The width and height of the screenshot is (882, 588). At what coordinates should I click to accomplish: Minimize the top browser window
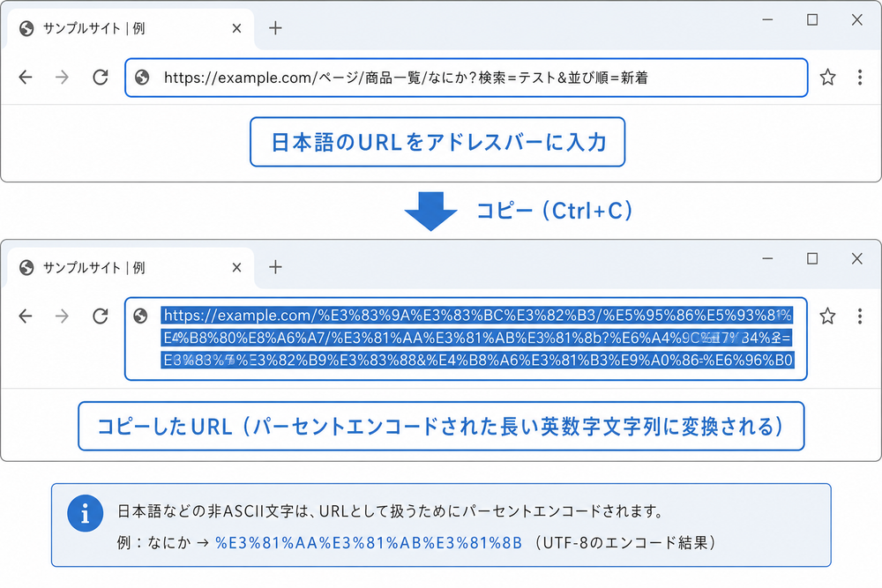767,19
